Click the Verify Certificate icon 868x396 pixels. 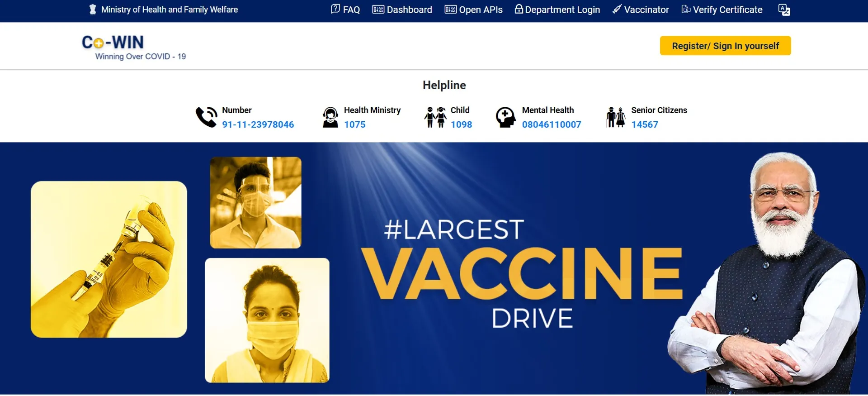coord(686,10)
